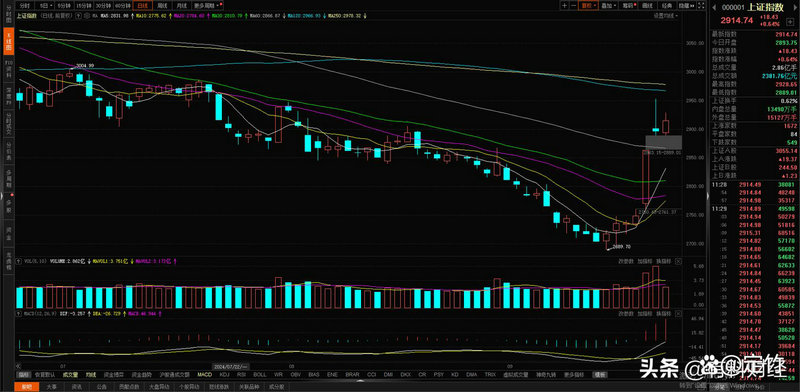Screen dimensions: 800x392
Task: Go to next stock with right arrow
Action: pyautogui.click(x=795, y=7)
